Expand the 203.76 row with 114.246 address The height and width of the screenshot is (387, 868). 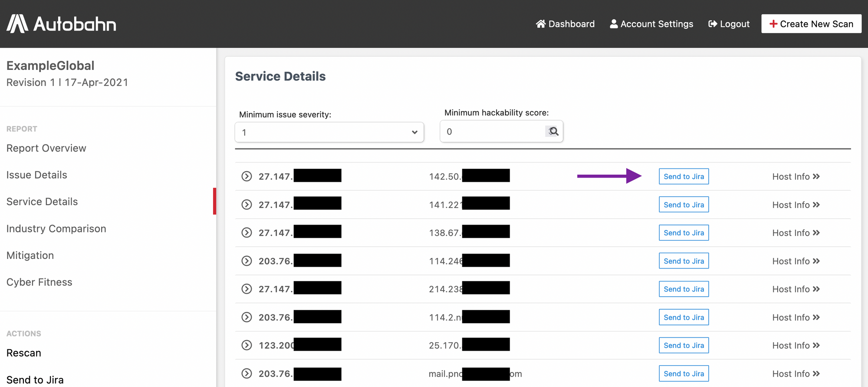(x=247, y=261)
